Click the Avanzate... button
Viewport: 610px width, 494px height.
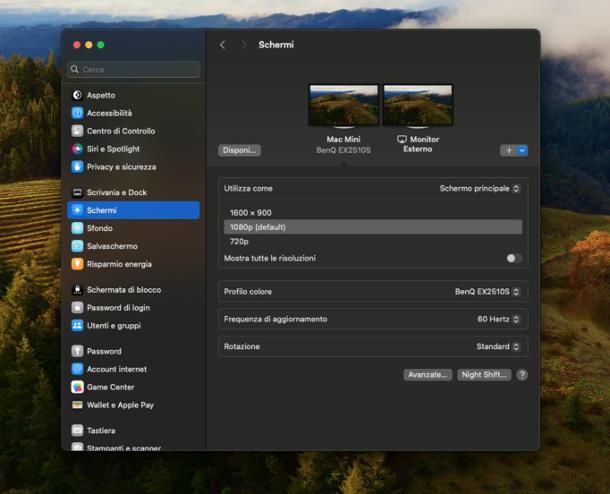[x=428, y=375]
